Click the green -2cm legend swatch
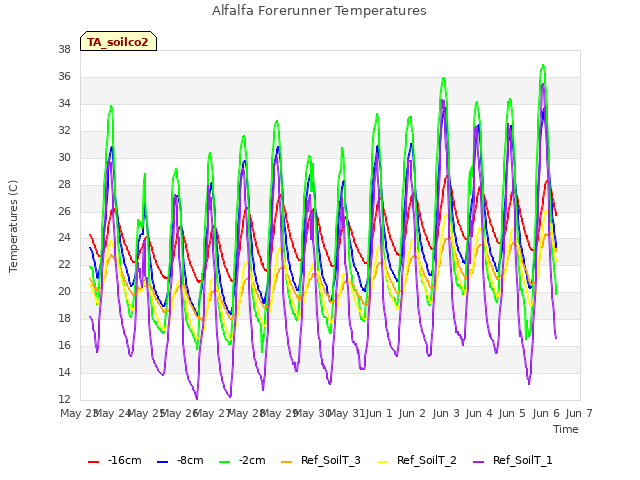Screen dimensions: 640x480 (224, 462)
